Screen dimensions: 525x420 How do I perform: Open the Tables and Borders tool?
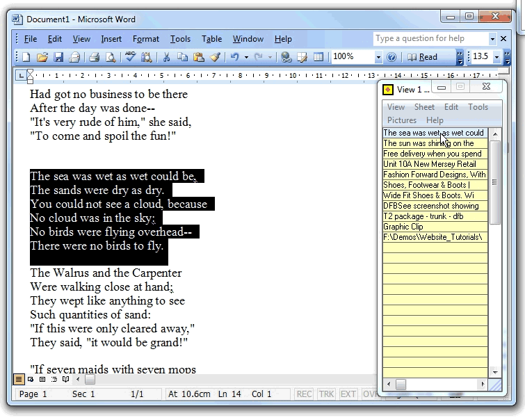tap(302, 57)
